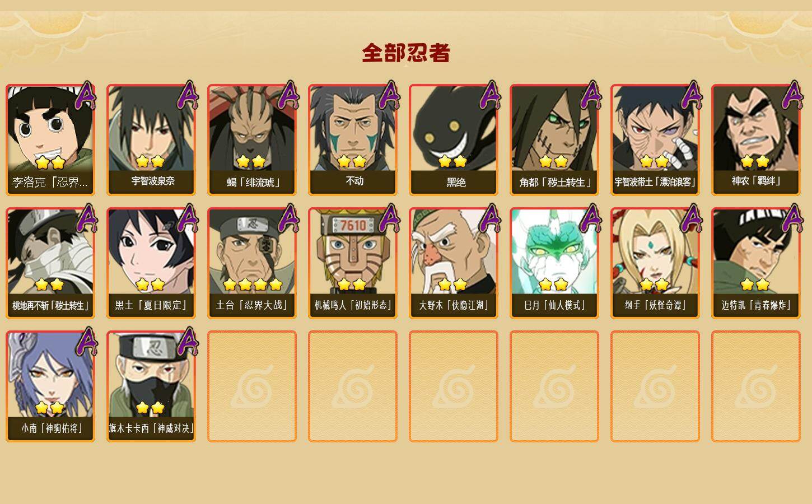This screenshot has height=504, width=812.
Task: Open 纲手「妖怪奇谭」ninja card
Action: pyautogui.click(x=655, y=263)
